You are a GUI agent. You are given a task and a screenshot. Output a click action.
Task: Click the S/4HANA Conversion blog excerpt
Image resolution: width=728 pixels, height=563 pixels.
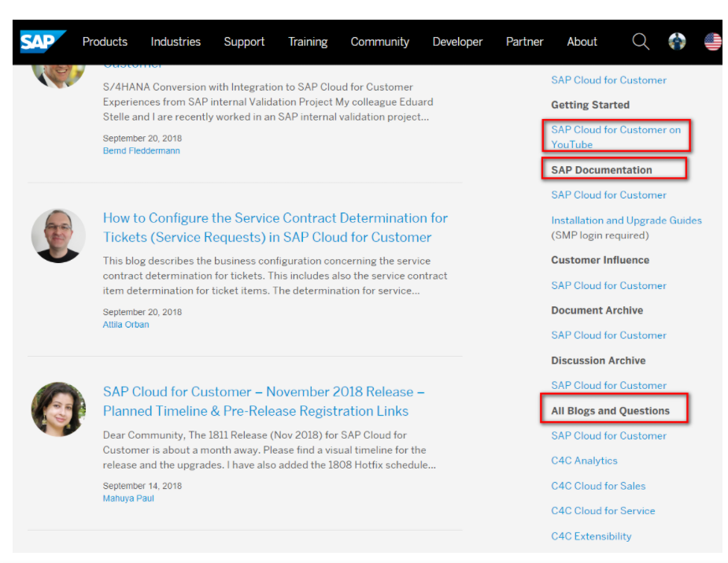tap(268, 102)
